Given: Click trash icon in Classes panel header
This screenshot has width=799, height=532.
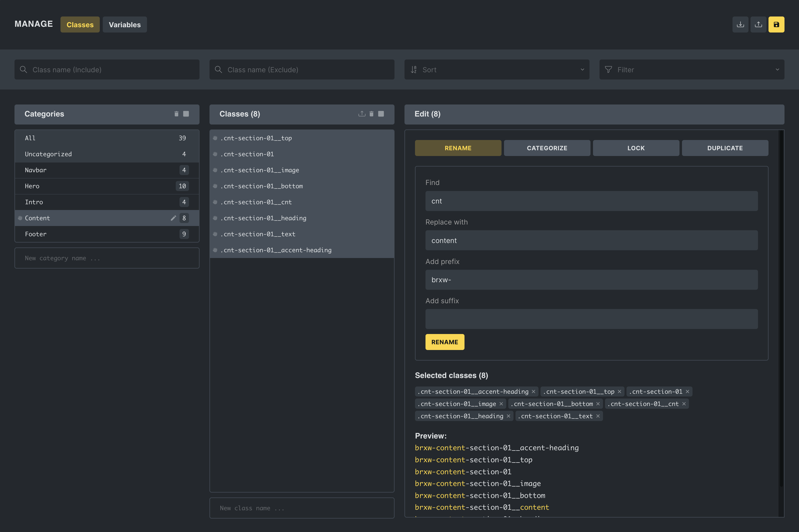Looking at the screenshot, I should [371, 114].
